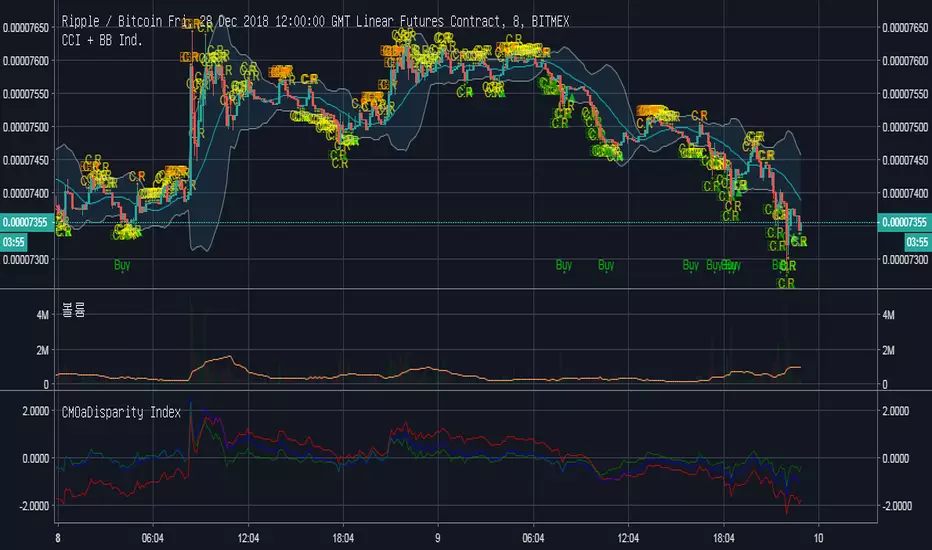Screen dimensions: 932x550
Task: Click the leftmost Buy signal marker
Action: 122,265
